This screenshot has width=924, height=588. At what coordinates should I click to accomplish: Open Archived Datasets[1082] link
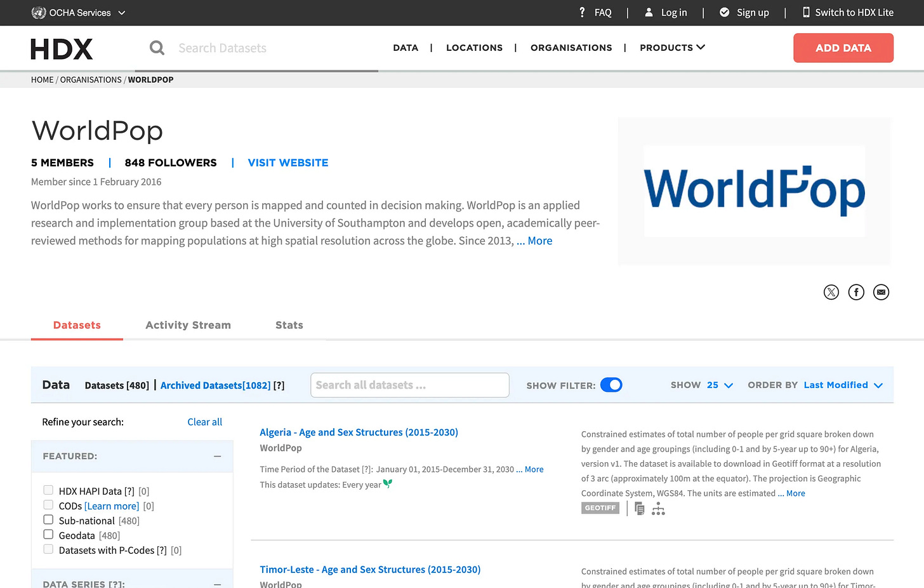[x=216, y=385]
